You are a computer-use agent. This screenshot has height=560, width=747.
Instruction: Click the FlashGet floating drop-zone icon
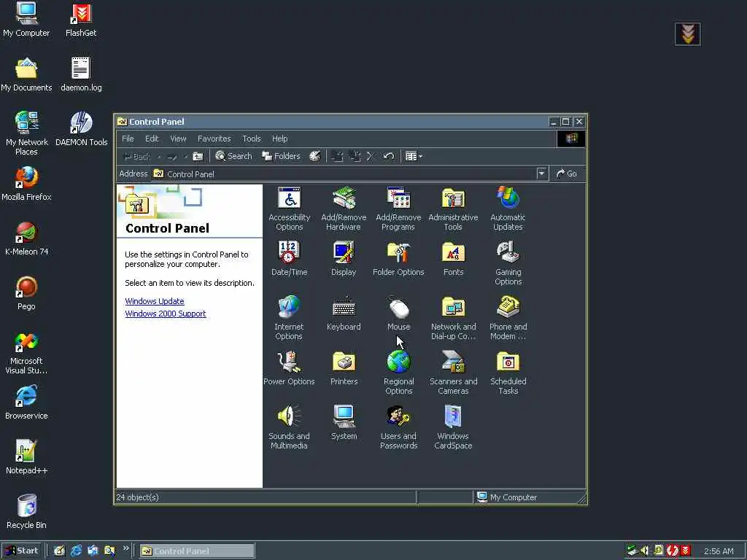[687, 34]
